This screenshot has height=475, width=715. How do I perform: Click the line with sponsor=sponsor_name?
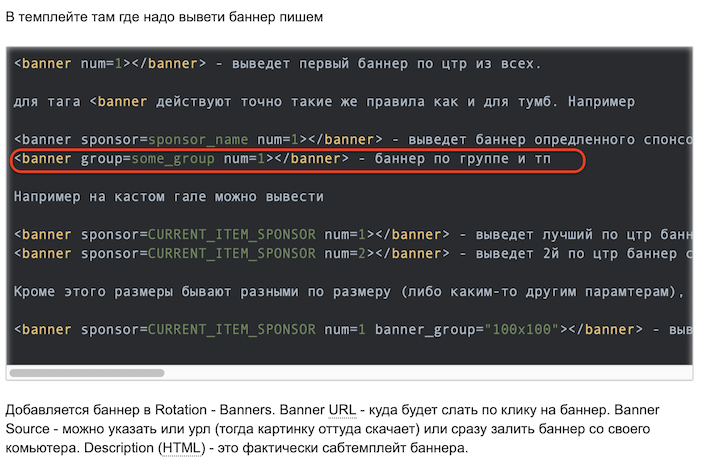tap(353, 139)
